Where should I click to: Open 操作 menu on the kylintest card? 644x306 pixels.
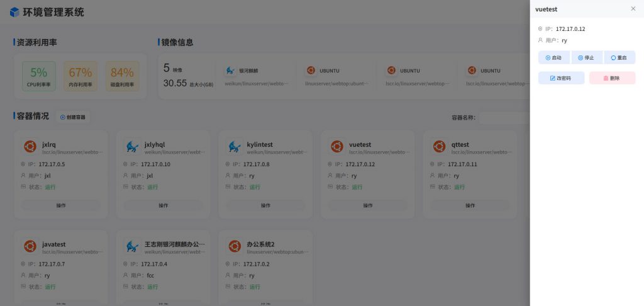pyautogui.click(x=265, y=205)
